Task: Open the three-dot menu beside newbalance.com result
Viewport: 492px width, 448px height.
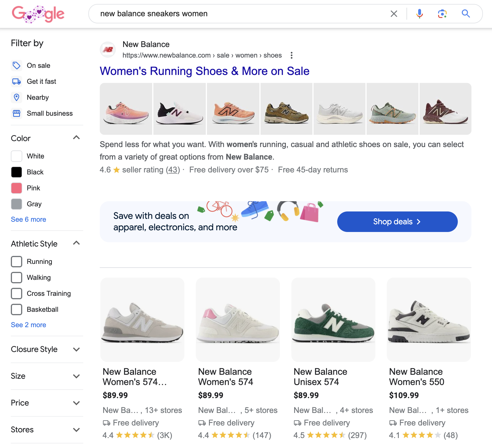Action: (291, 55)
